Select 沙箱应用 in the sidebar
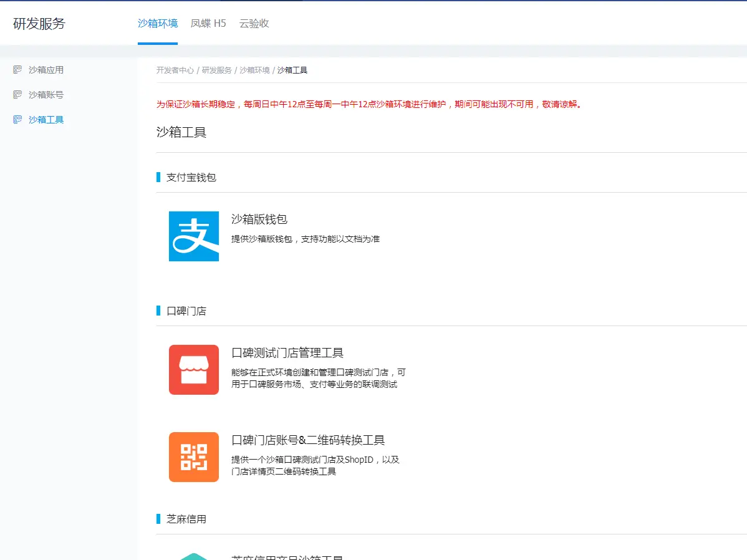 [46, 70]
